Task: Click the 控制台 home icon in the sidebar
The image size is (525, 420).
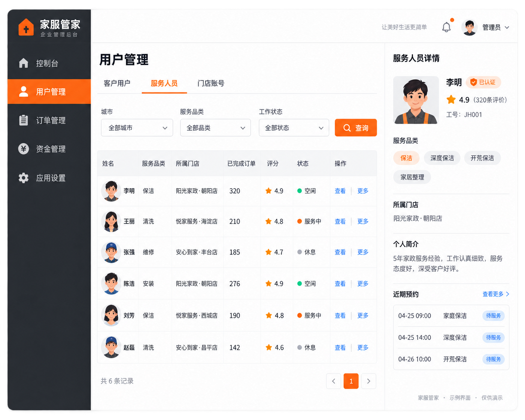Action: [x=24, y=63]
